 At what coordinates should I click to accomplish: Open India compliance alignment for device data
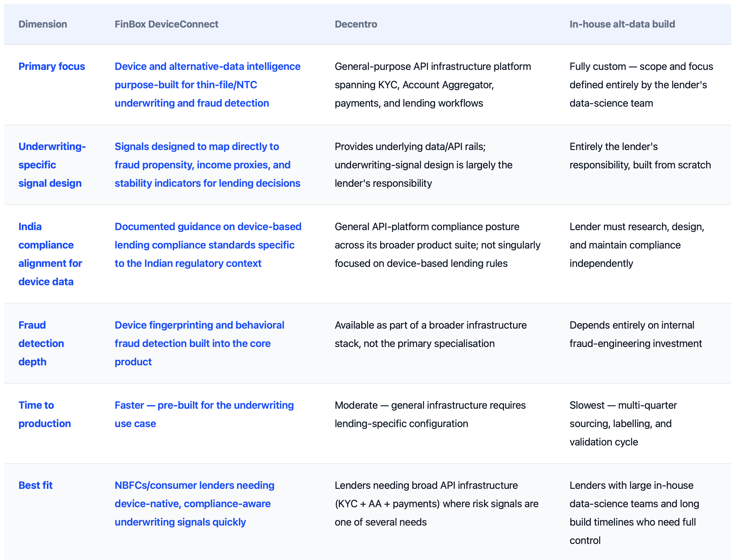pos(50,254)
